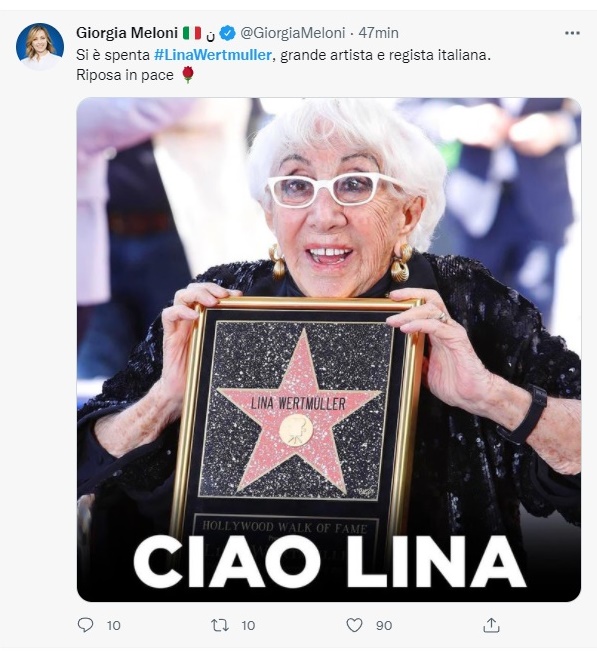Retweet using the arrows icon
Screen dimensions: 597x651
click(219, 625)
